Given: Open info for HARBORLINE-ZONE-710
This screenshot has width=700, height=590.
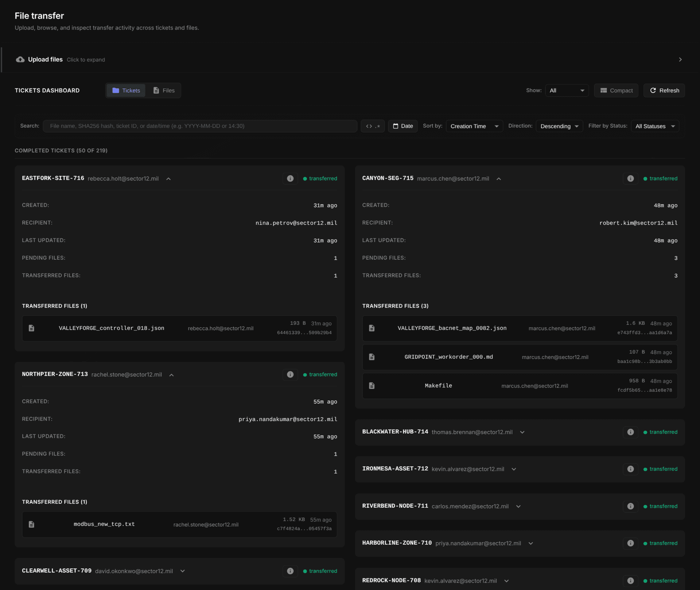Looking at the screenshot, I should (630, 543).
